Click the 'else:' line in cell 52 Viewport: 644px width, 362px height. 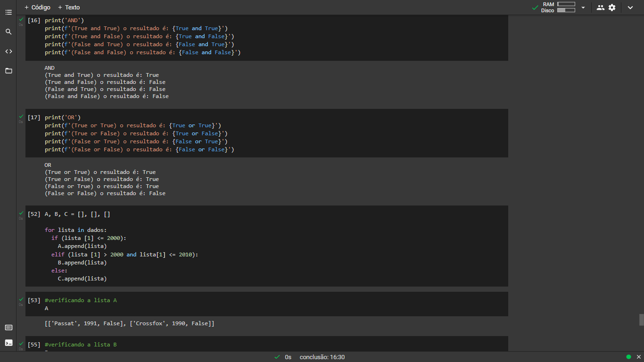59,271
